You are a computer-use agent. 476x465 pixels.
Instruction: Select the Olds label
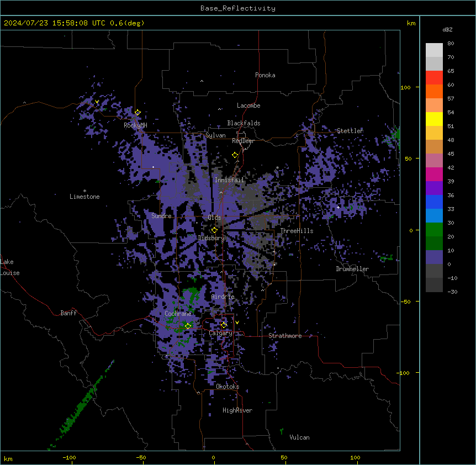[x=214, y=218]
